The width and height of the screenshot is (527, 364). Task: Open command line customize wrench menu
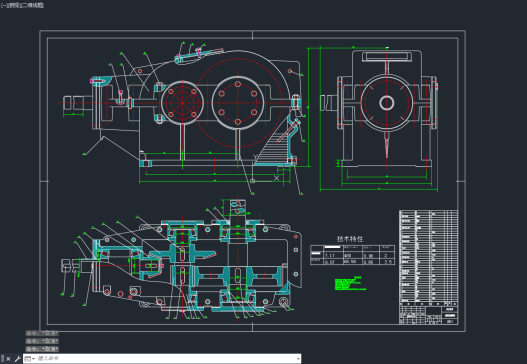pos(17,359)
